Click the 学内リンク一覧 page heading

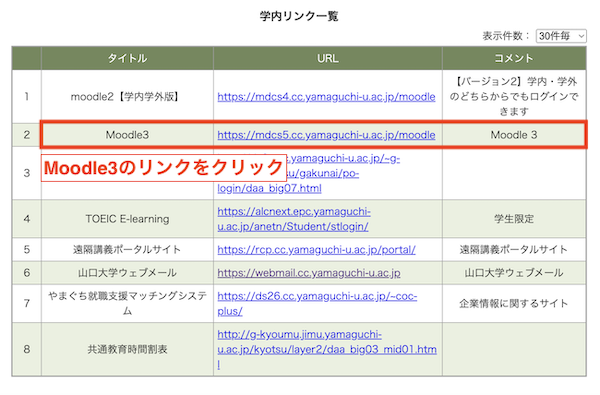tap(299, 16)
